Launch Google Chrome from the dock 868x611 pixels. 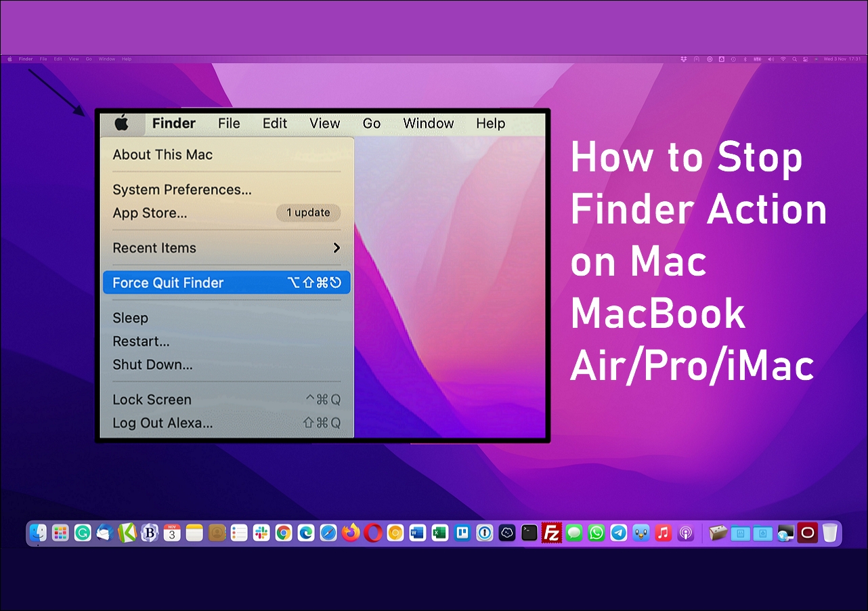click(284, 533)
